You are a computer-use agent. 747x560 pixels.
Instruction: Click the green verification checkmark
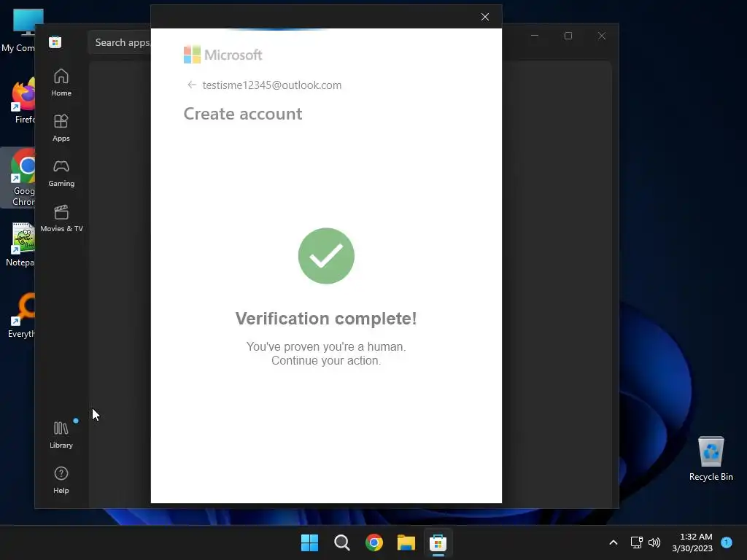click(x=326, y=256)
